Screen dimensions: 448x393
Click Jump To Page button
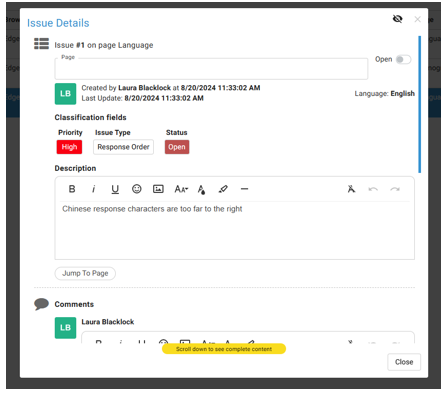[x=85, y=273]
